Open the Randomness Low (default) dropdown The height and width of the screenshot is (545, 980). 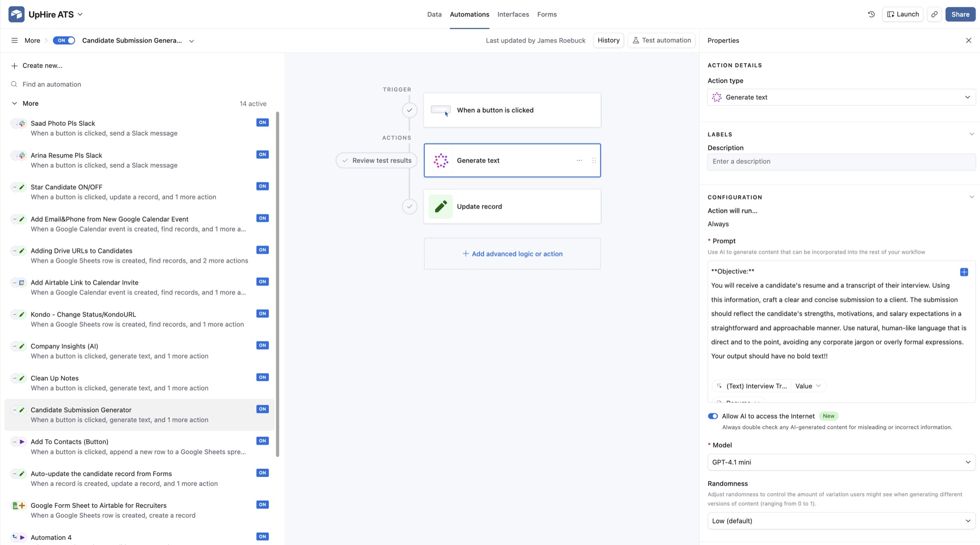(x=841, y=521)
